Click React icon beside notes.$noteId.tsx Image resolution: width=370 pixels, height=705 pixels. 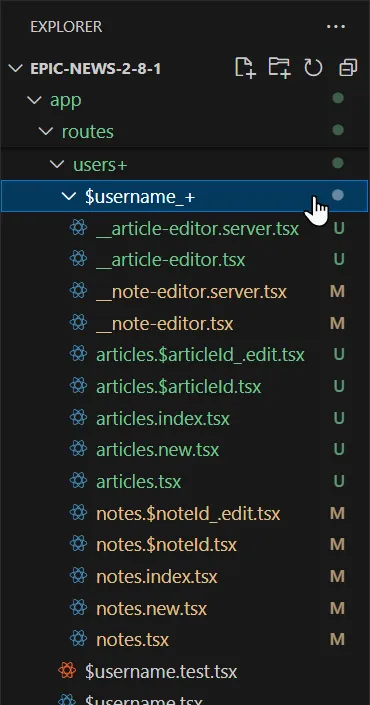[x=78, y=544]
